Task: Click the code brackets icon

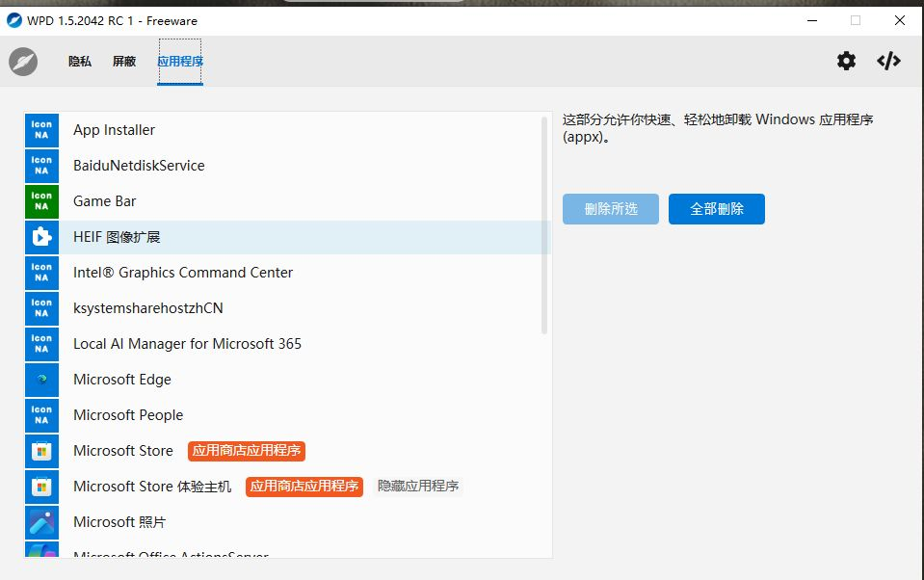Action: (x=888, y=62)
